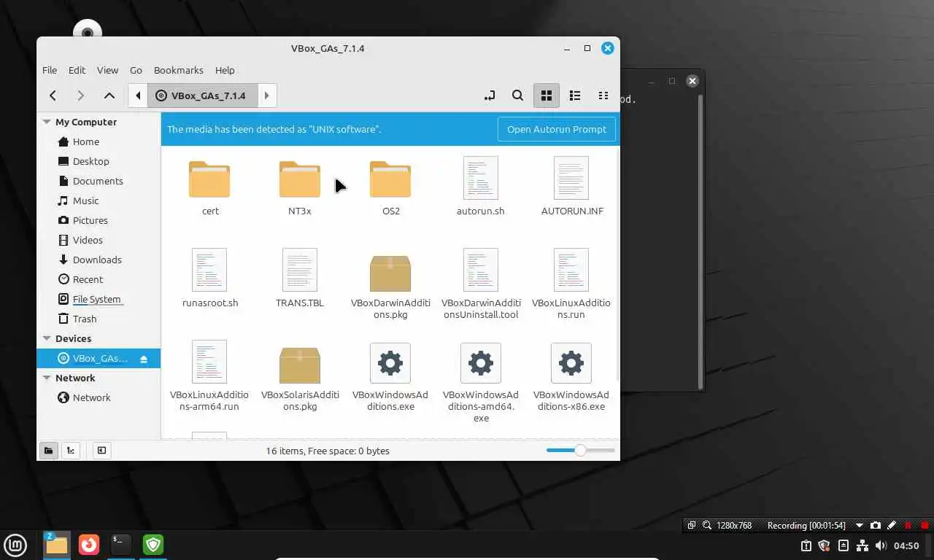Open the recorder dropdown arrow

[860, 526]
